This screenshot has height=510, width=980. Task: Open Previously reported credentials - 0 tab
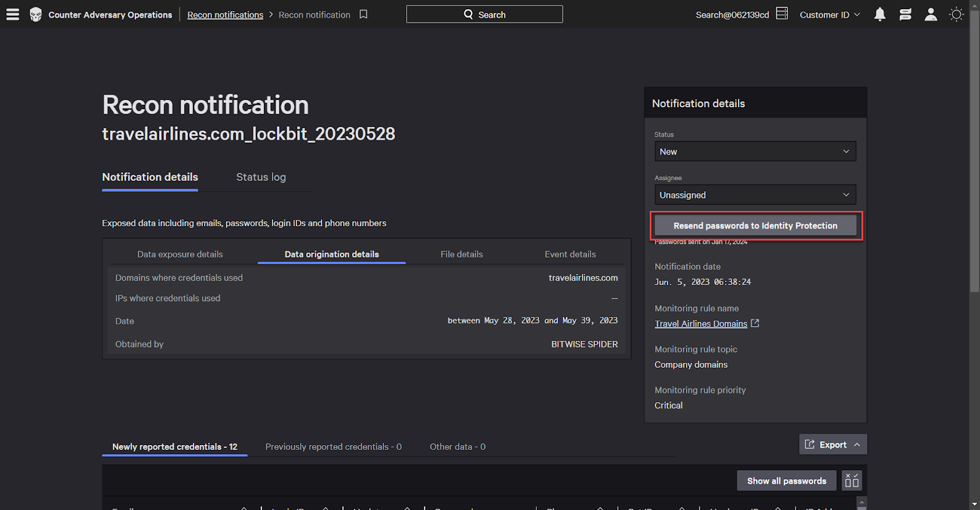click(333, 447)
